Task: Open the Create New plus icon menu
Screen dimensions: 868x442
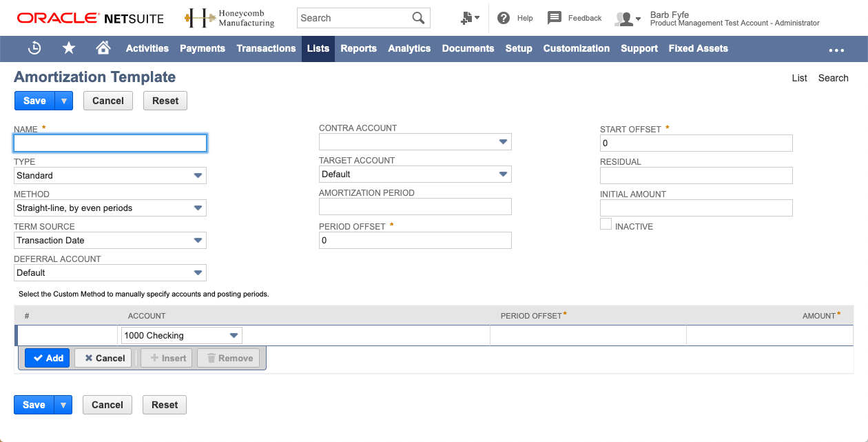Action: point(470,19)
